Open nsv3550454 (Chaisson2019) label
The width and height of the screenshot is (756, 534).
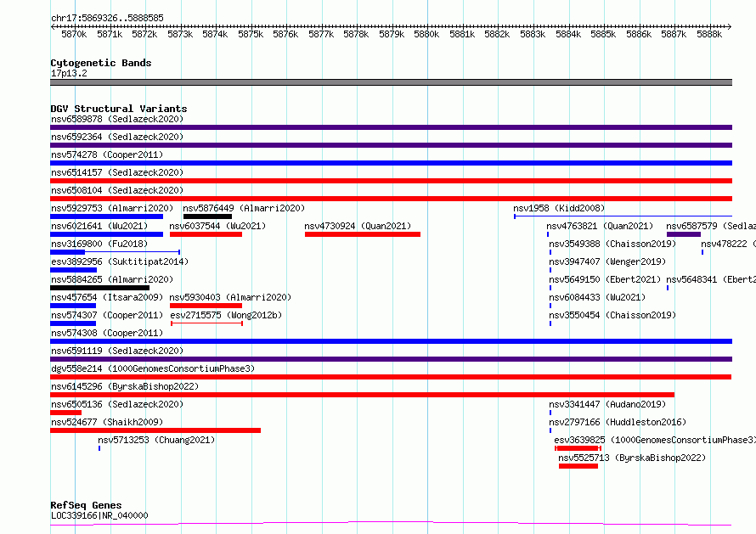pyautogui.click(x=612, y=315)
